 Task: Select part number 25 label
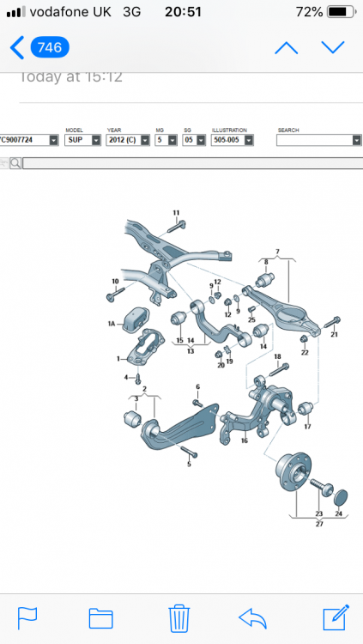[251, 320]
